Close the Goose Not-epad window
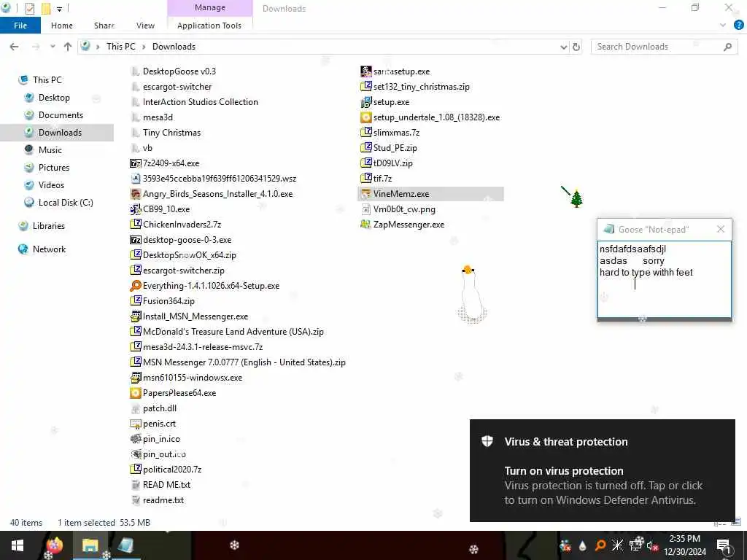 pyautogui.click(x=721, y=230)
